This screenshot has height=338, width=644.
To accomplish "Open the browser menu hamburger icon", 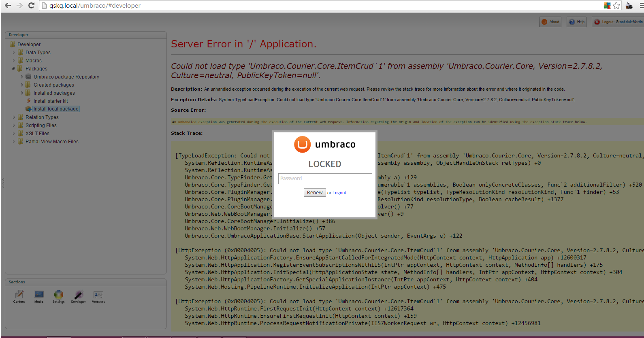I will (x=641, y=6).
